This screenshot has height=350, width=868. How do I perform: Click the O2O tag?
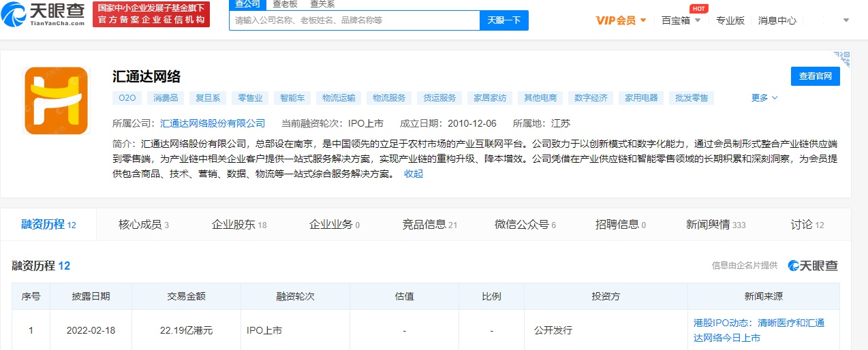point(127,98)
